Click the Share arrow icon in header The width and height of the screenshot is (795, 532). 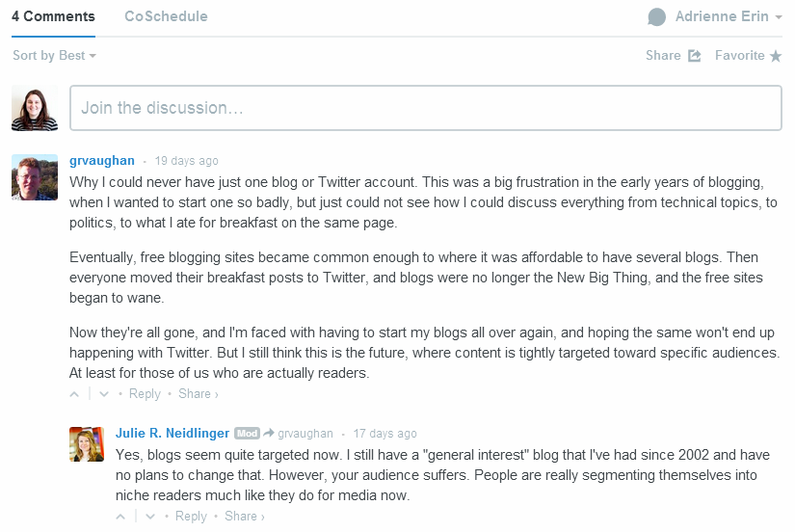click(695, 56)
